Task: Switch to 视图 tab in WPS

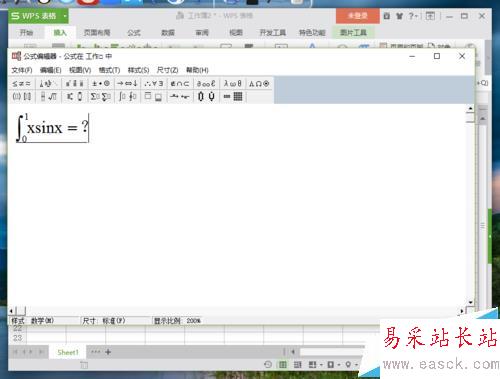Action: [236, 33]
